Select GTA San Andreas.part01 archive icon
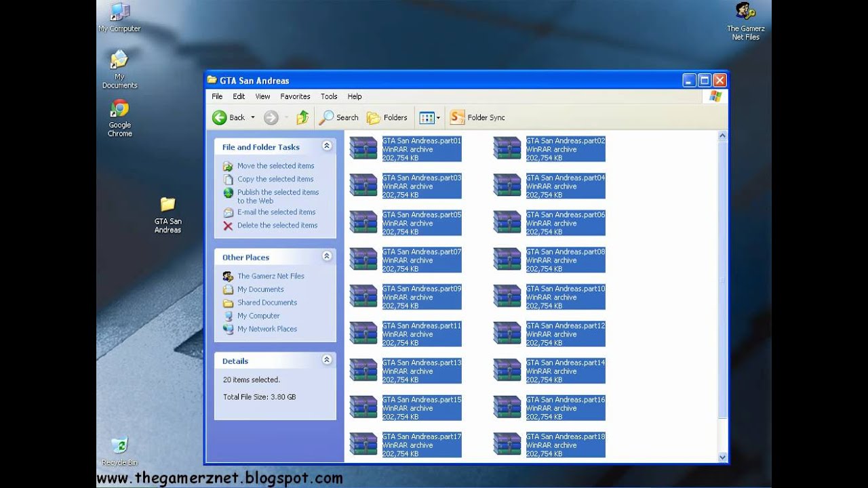 pyautogui.click(x=363, y=149)
